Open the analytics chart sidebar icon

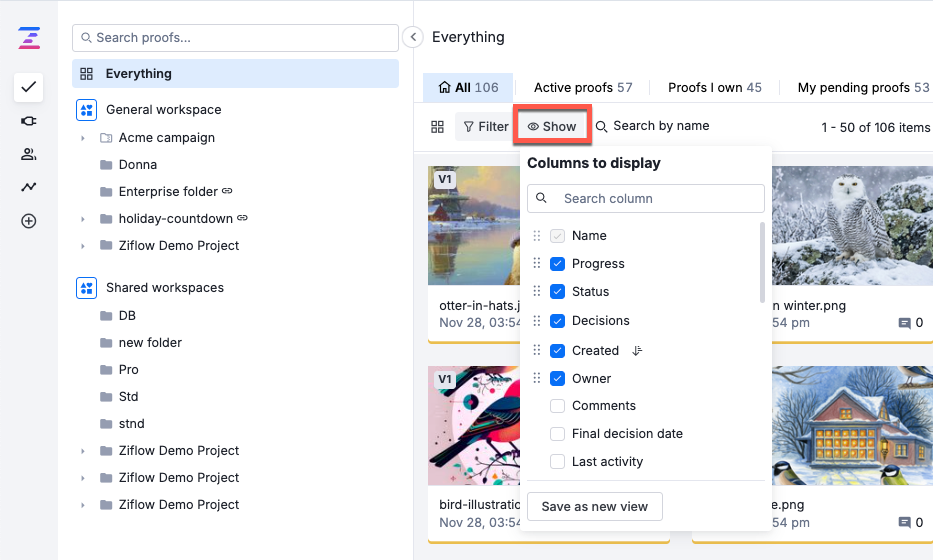[x=28, y=187]
